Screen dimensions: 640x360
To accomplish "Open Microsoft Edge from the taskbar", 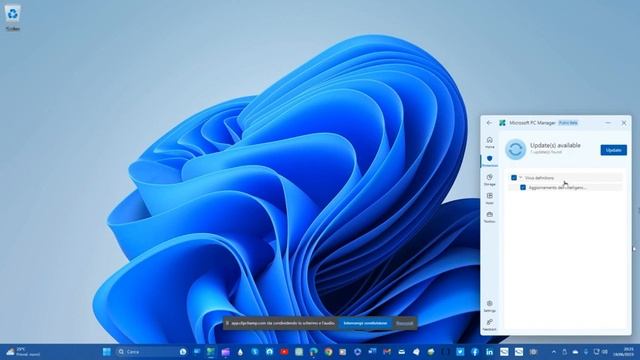I will click(x=313, y=351).
